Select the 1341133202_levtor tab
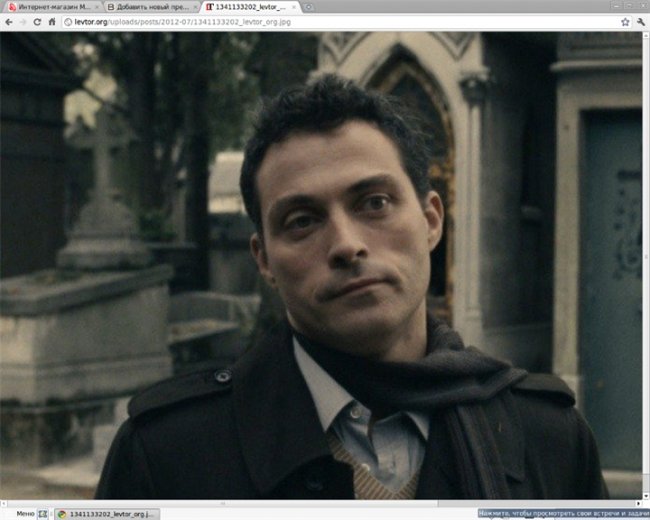This screenshot has height=520, width=650. pos(245,7)
